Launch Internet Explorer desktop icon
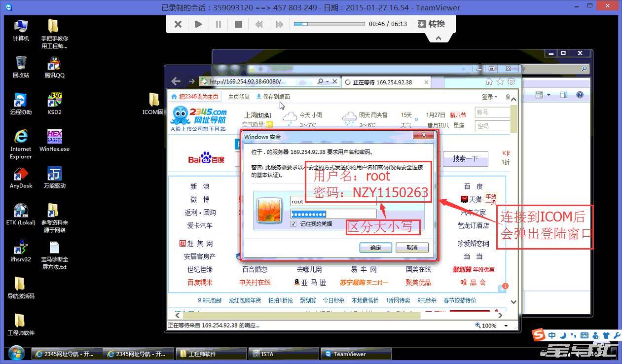The height and width of the screenshot is (364, 622). 21,144
